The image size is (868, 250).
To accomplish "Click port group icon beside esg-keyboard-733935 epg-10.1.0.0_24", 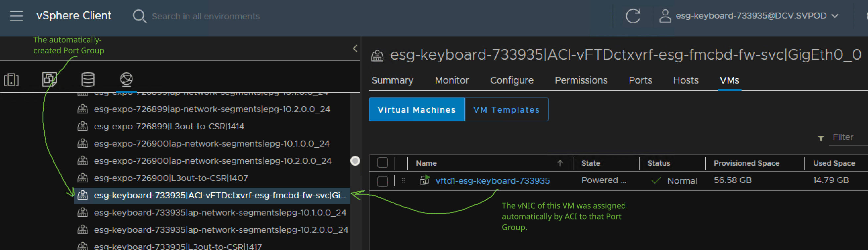I will pos(82,212).
